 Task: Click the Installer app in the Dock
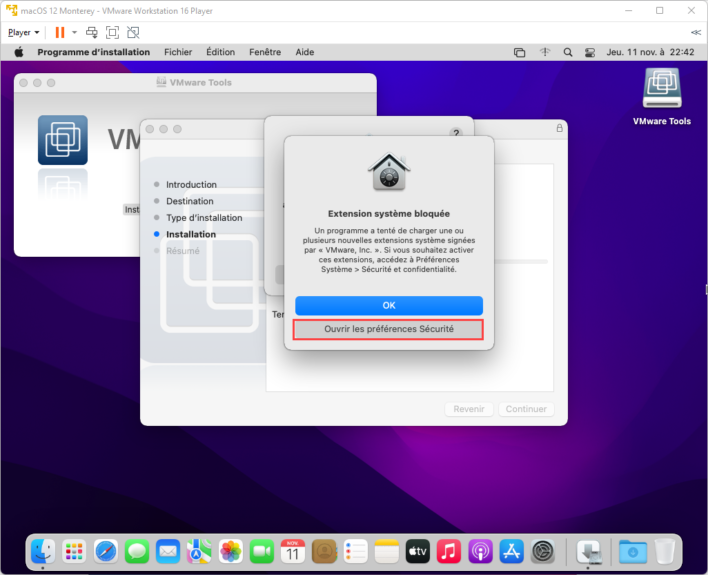[589, 552]
